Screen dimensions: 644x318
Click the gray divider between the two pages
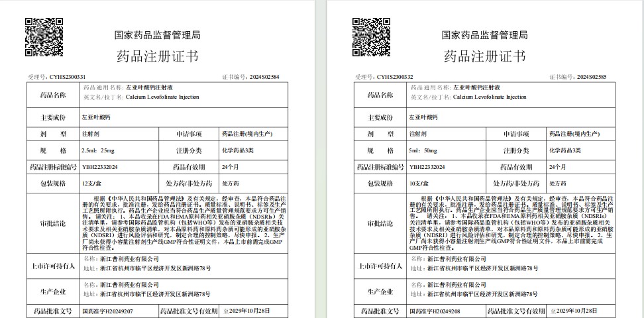(x=321, y=159)
